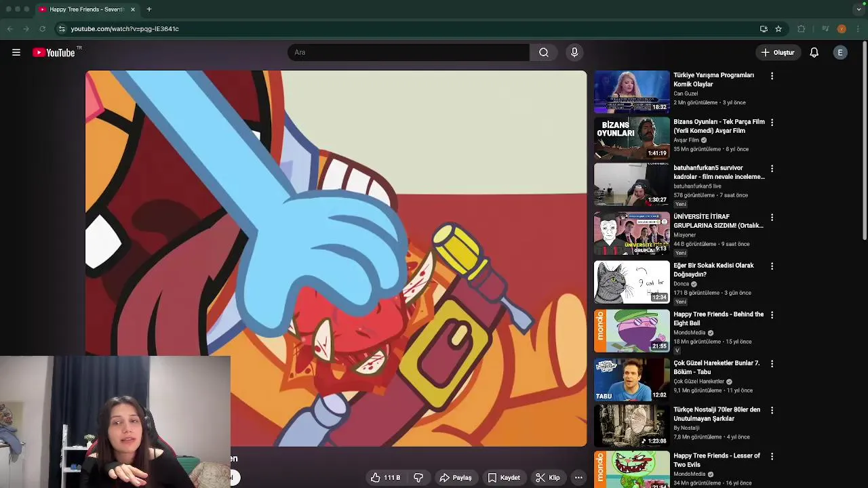This screenshot has height=488, width=868.
Task: Expand the tab search dropdown arrow
Action: (859, 9)
